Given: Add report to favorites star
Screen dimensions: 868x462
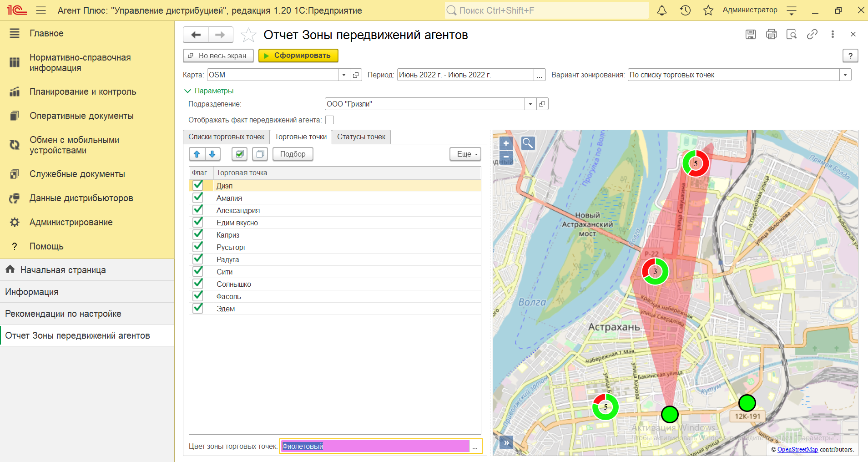Looking at the screenshot, I should pos(248,35).
